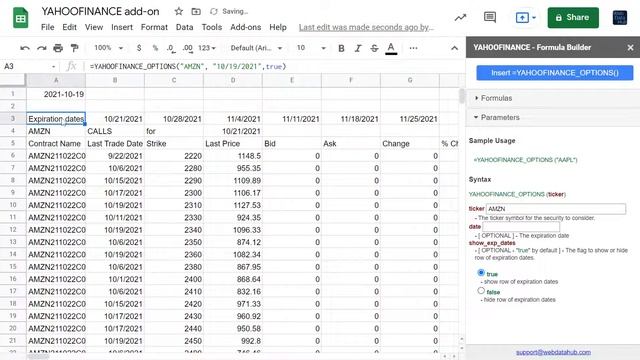Open the Insert menu
640x360 pixels.
[122, 27]
